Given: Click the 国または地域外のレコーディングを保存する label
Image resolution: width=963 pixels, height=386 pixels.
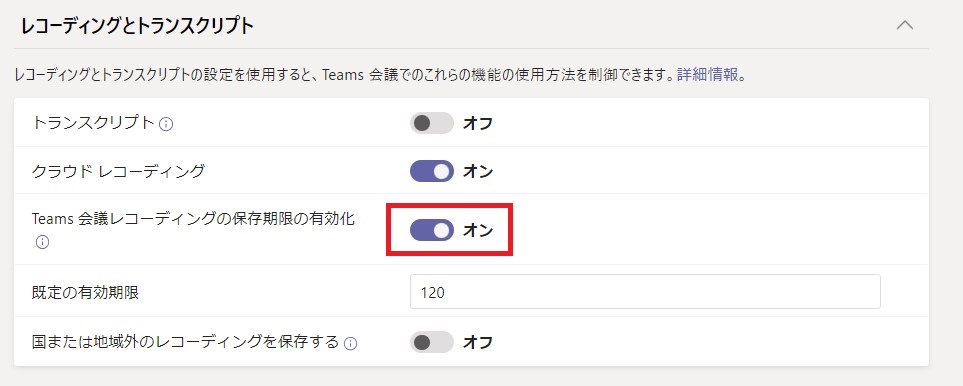Looking at the screenshot, I should (x=185, y=341).
